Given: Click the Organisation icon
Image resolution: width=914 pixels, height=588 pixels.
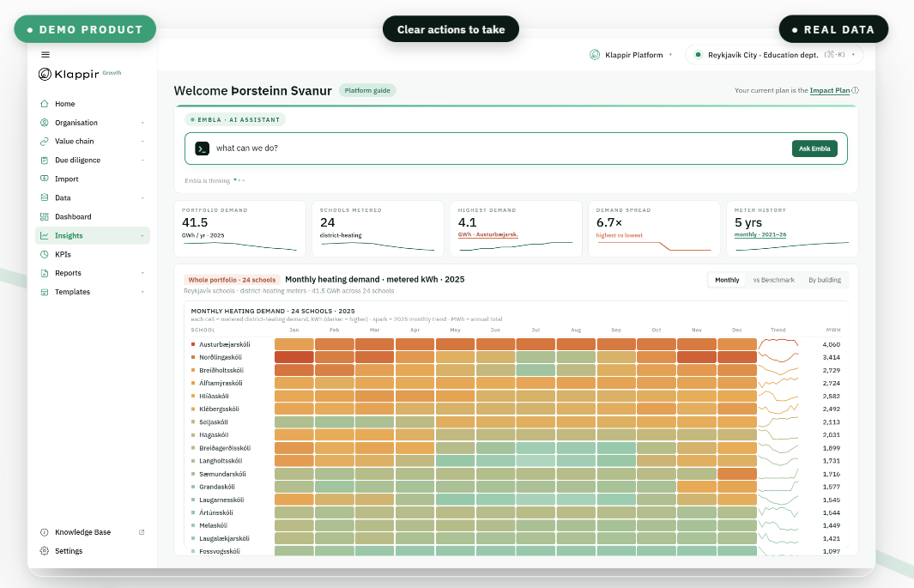Looking at the screenshot, I should pyautogui.click(x=45, y=123).
